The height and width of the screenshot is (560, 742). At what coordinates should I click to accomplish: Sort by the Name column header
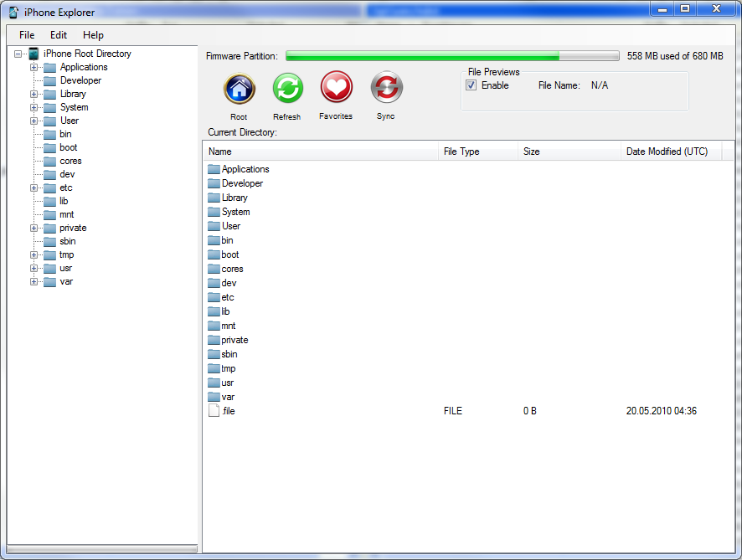(321, 152)
